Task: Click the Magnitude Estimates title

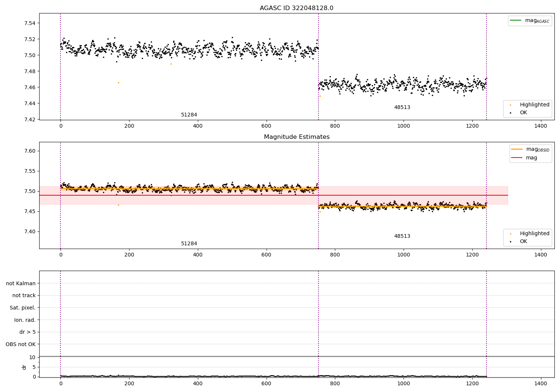Action: pyautogui.click(x=296, y=137)
